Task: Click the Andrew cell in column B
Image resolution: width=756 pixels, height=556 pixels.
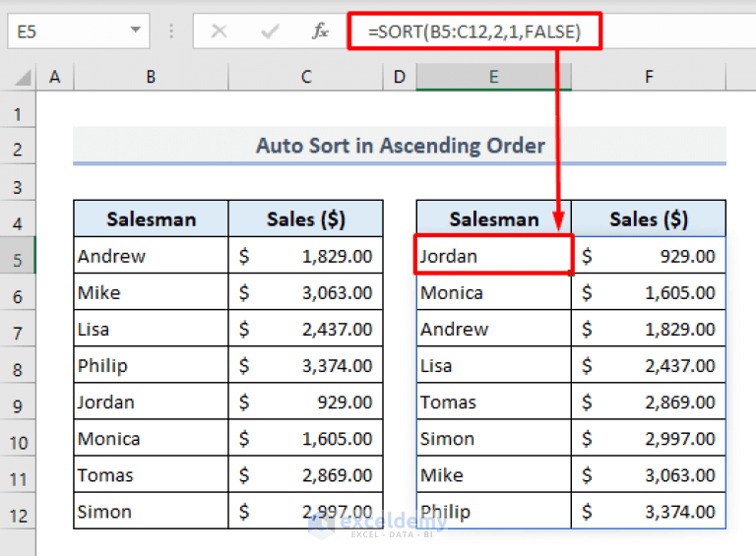Action: 151,255
